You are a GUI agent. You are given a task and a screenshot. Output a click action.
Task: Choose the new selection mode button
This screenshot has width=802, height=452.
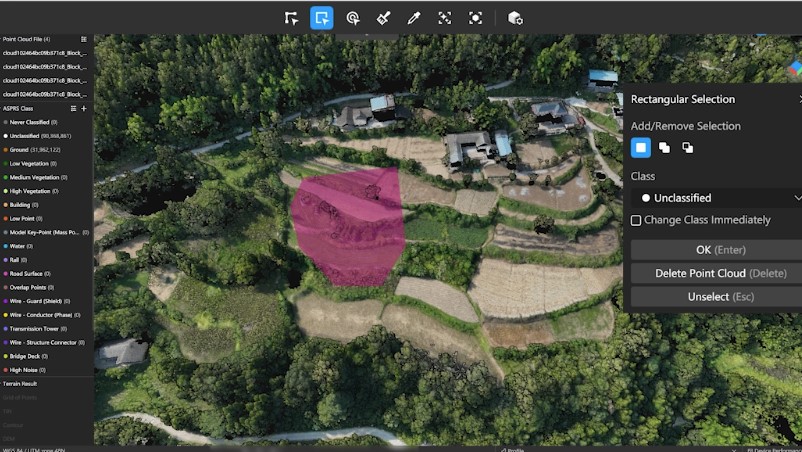point(641,147)
